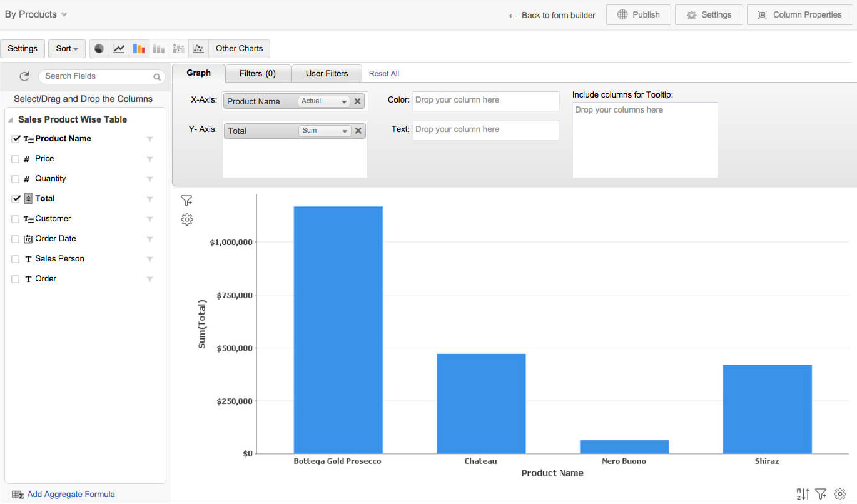Check the Customer field checkbox
This screenshot has width=857, height=504.
[16, 219]
